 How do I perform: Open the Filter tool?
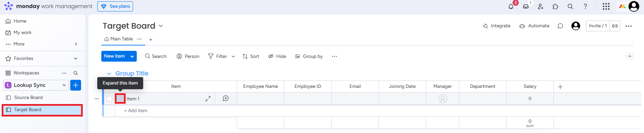[217, 56]
